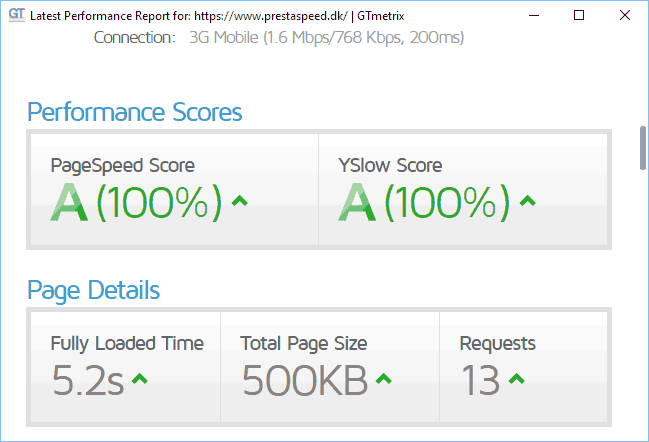Click the Fully Loaded Time label
Image resolution: width=649 pixels, height=442 pixels.
pos(127,343)
